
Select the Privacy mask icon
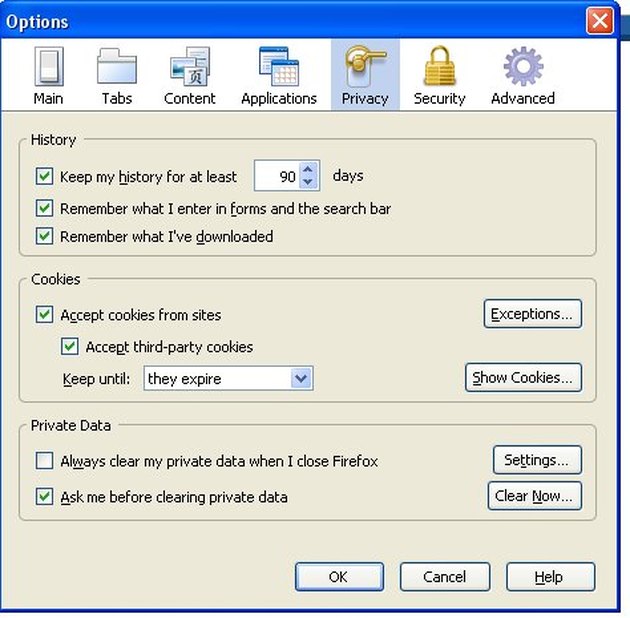365,66
